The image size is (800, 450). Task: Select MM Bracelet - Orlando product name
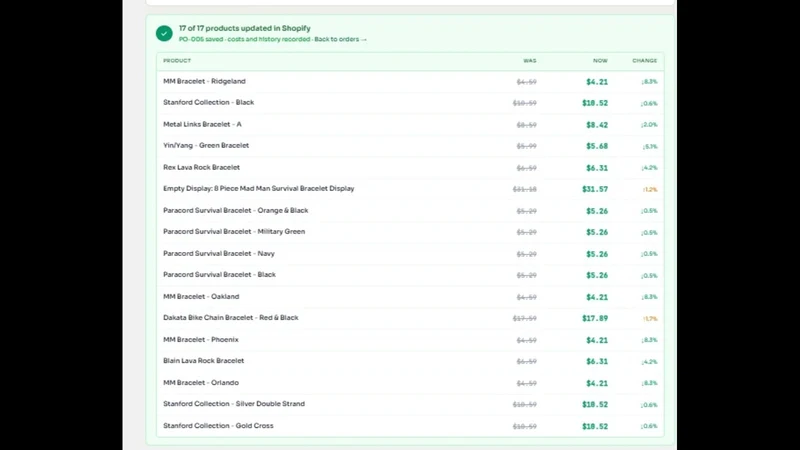click(201, 383)
